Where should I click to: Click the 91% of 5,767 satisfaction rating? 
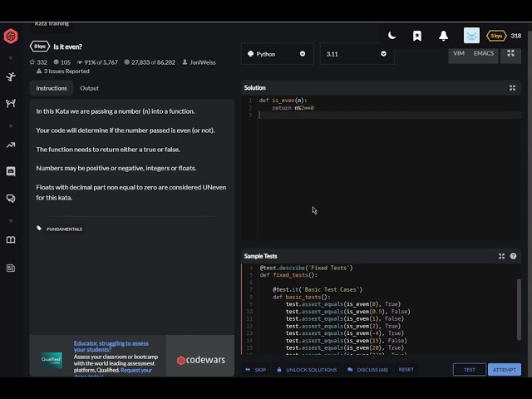point(97,62)
